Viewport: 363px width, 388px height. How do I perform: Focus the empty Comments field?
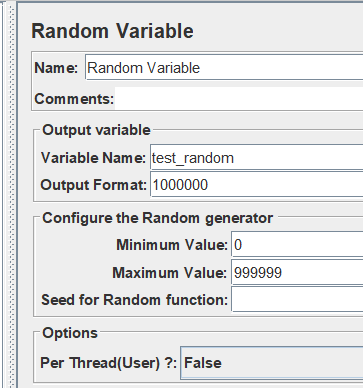pos(239,99)
